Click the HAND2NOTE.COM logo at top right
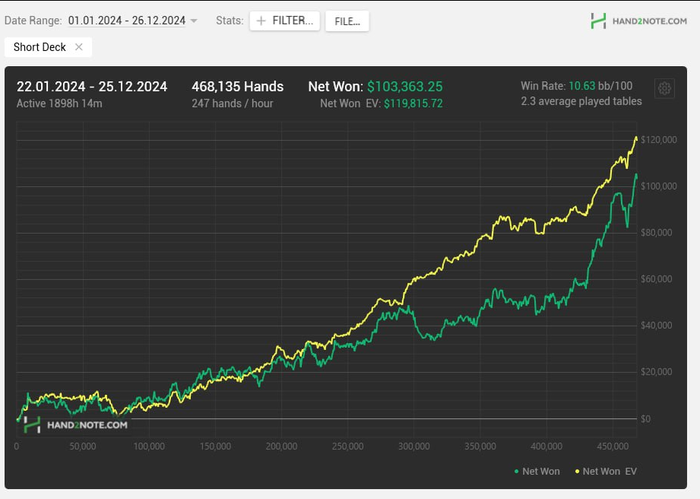 pos(639,21)
